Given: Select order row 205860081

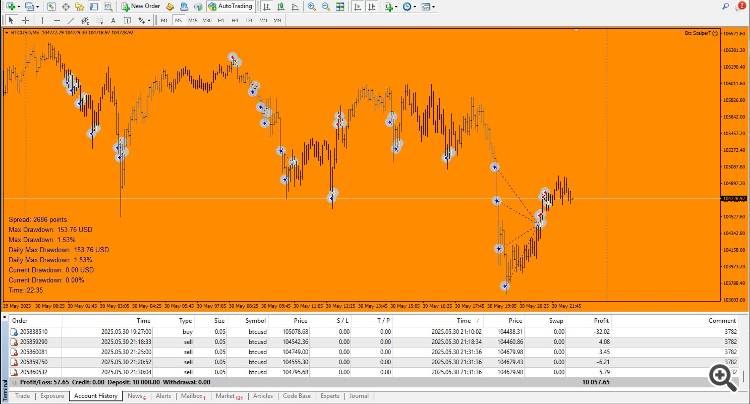Looking at the screenshot, I should click(374, 352).
